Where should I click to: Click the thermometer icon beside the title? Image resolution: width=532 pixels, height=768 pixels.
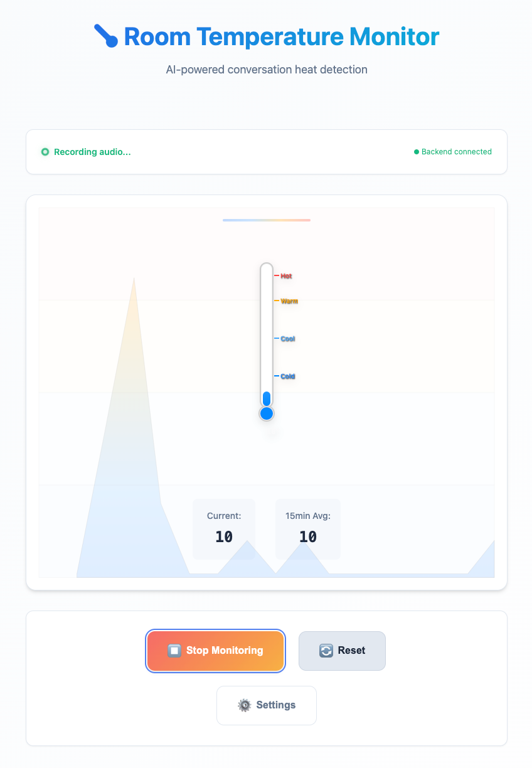106,36
